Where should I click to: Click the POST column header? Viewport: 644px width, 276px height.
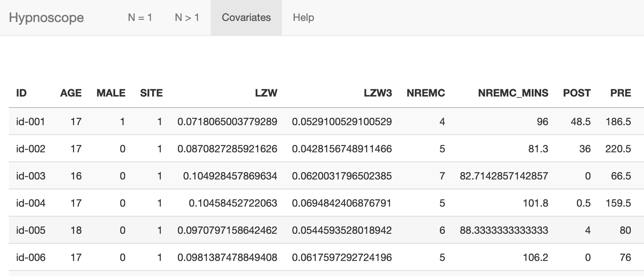point(577,93)
